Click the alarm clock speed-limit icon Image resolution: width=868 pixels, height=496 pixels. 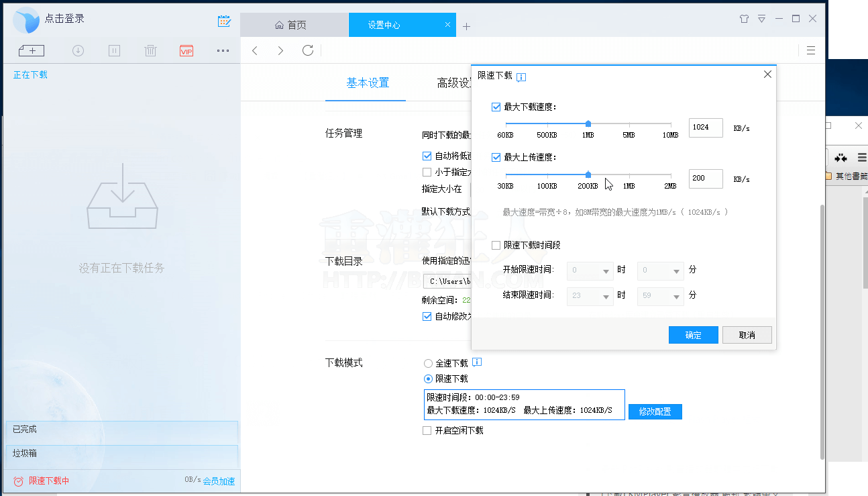coord(19,481)
